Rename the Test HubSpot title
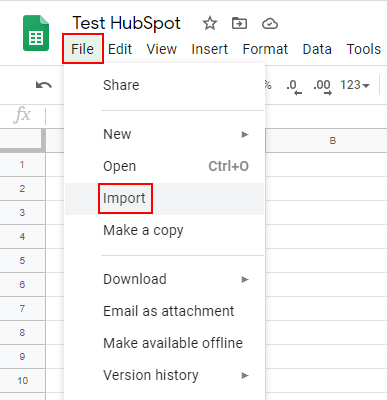This screenshot has width=387, height=400. point(127,23)
